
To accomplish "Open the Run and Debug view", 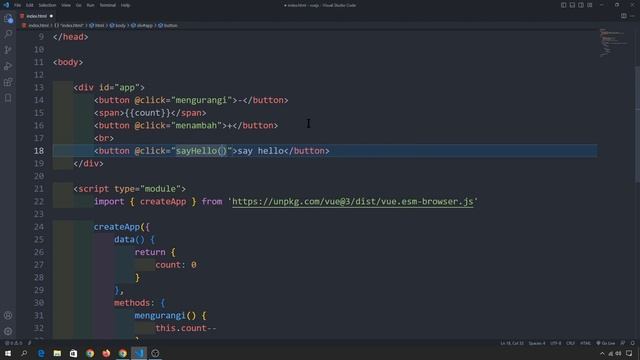I will tap(8, 66).
